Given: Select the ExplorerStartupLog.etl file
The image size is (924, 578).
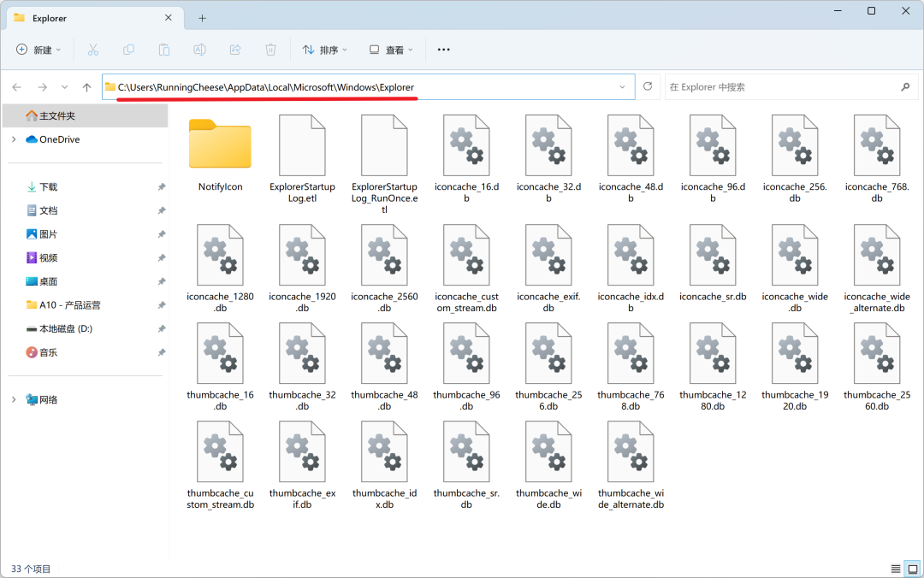Looking at the screenshot, I should pos(302,159).
